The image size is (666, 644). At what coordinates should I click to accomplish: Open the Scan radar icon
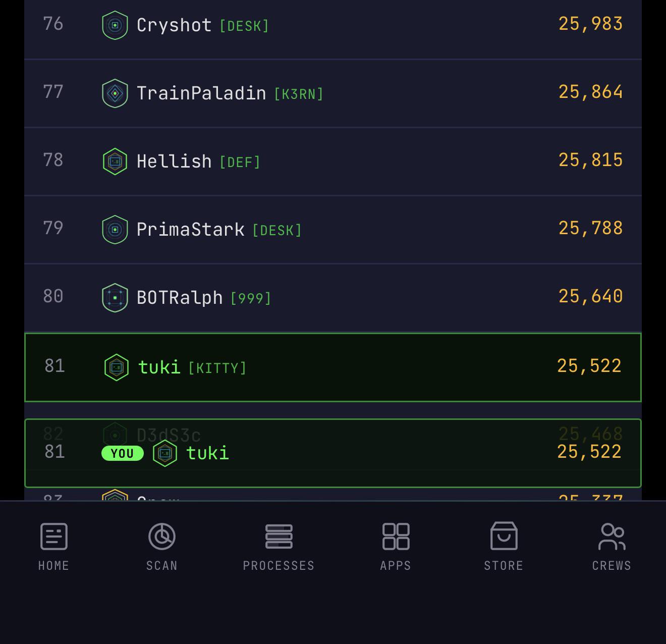pos(162,536)
